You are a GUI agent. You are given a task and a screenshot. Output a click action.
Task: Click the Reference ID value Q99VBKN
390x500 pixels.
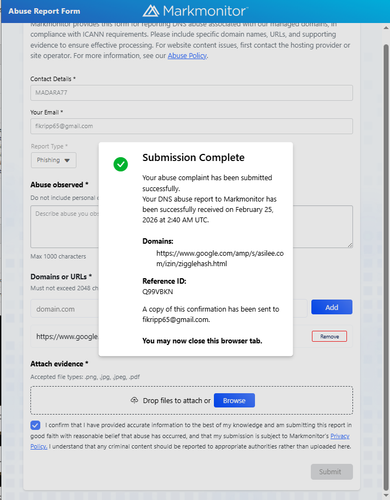click(158, 292)
